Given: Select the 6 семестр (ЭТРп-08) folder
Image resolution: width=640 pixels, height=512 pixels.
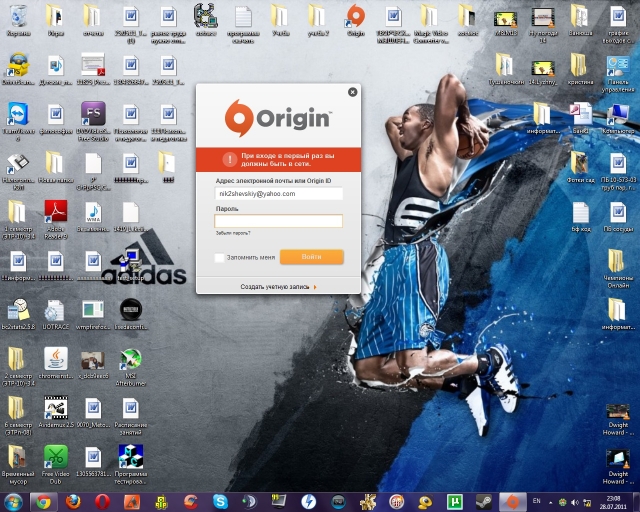Looking at the screenshot, I should coord(18,416).
